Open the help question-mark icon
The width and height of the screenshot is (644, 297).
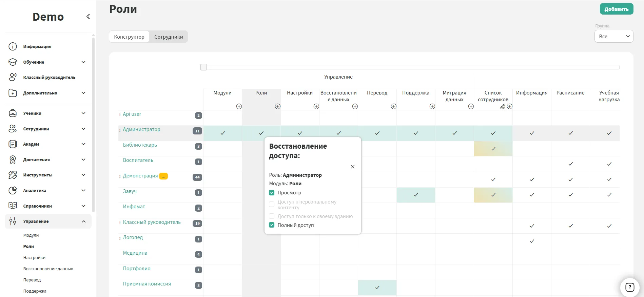(x=629, y=287)
